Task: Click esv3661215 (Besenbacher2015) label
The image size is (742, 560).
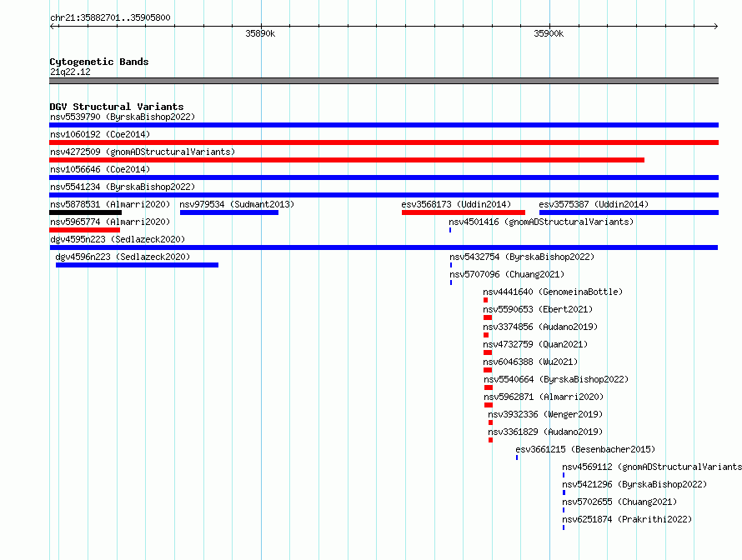Action: click(x=585, y=449)
